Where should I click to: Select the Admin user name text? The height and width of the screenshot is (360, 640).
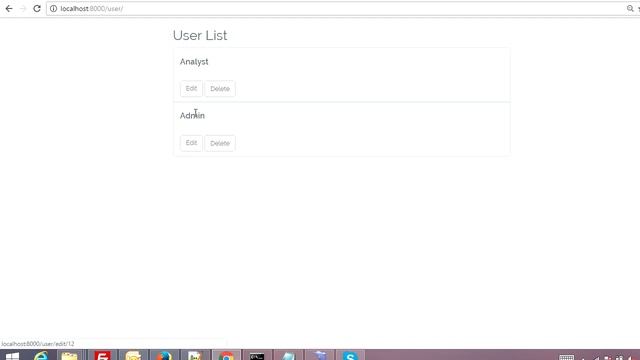point(192,116)
